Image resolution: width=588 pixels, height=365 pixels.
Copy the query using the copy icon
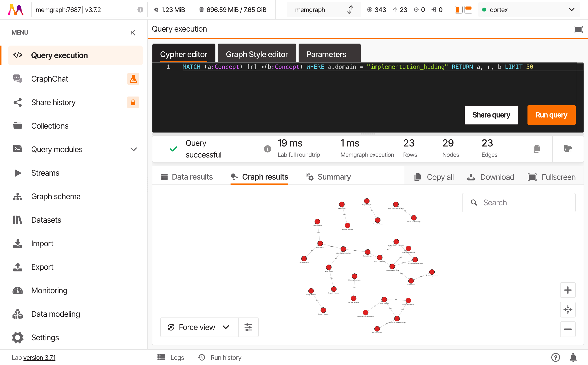tap(537, 149)
